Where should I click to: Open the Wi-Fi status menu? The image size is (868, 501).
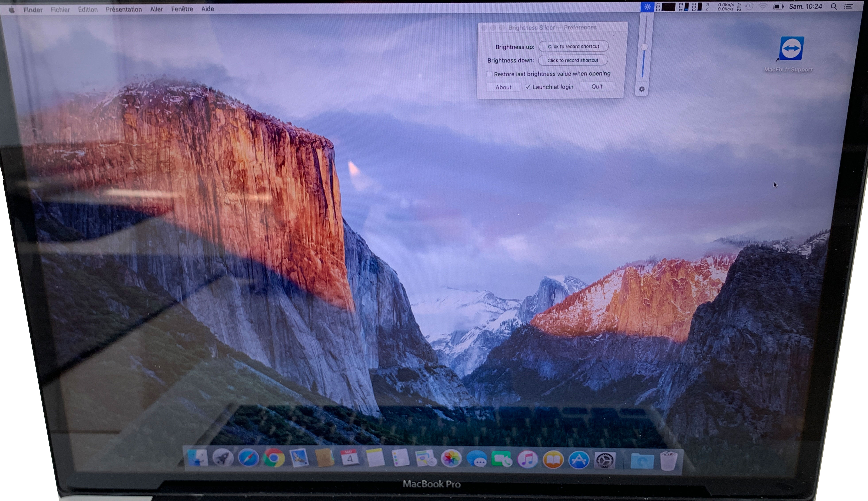763,7
